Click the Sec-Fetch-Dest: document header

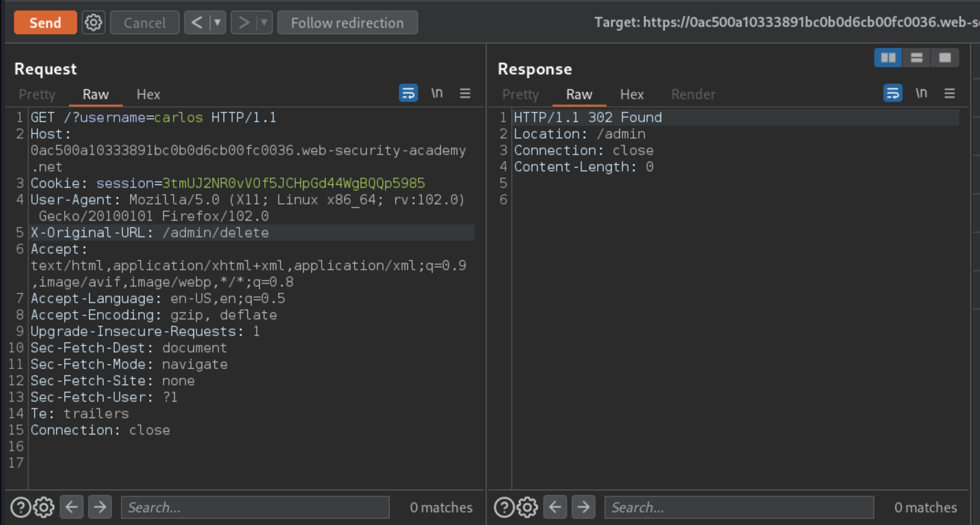coord(129,348)
